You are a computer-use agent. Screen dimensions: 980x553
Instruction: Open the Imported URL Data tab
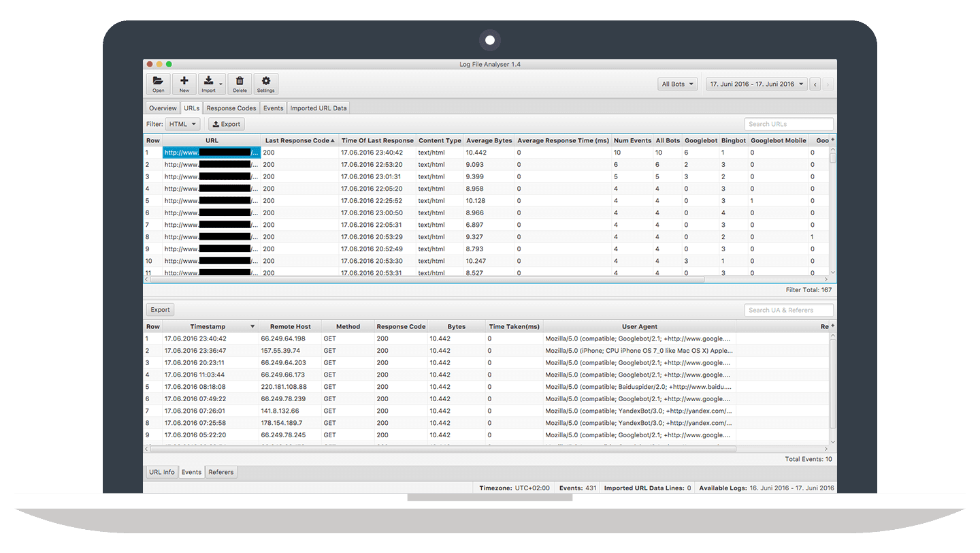coord(318,108)
